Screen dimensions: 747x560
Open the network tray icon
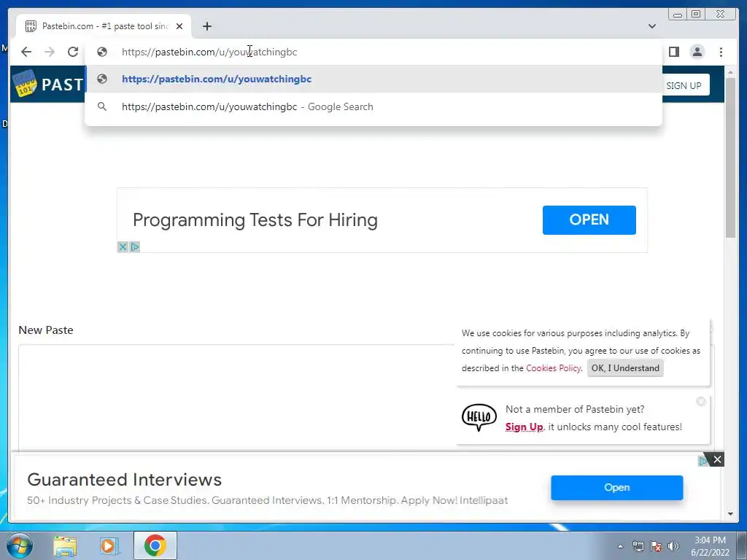coord(638,546)
